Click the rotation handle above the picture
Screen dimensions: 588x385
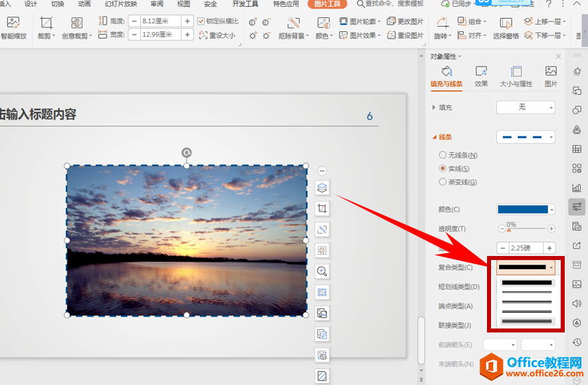[187, 152]
